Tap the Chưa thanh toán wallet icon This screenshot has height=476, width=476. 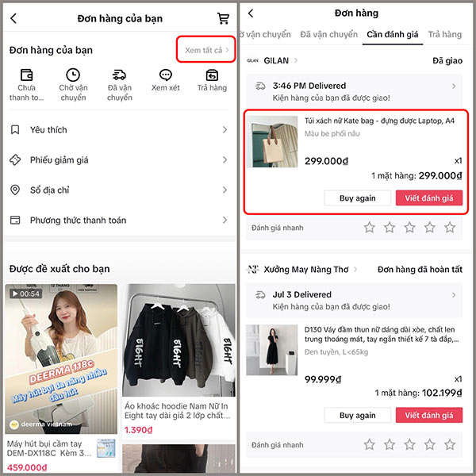click(26, 75)
